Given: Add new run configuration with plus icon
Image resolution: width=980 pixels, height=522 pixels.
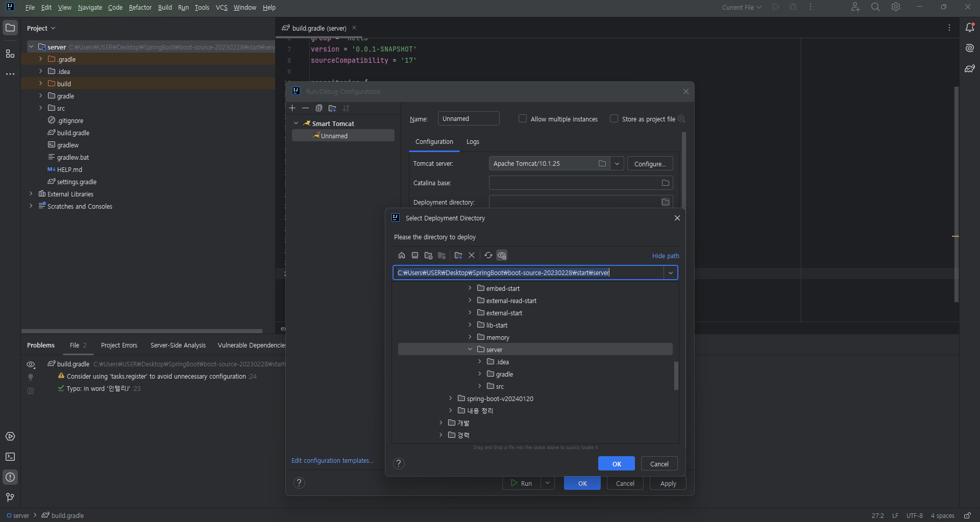Looking at the screenshot, I should 292,108.
